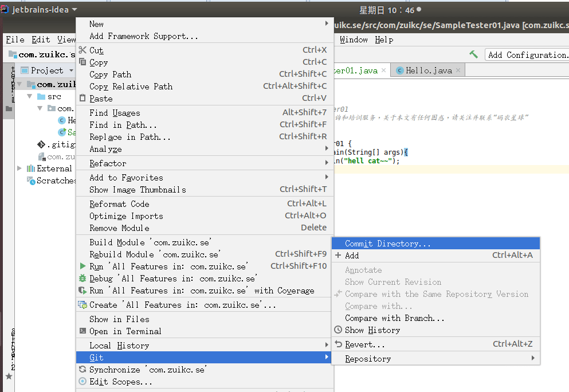The height and width of the screenshot is (392, 569).
Task: Click the Open in Terminal icon
Action: click(83, 330)
